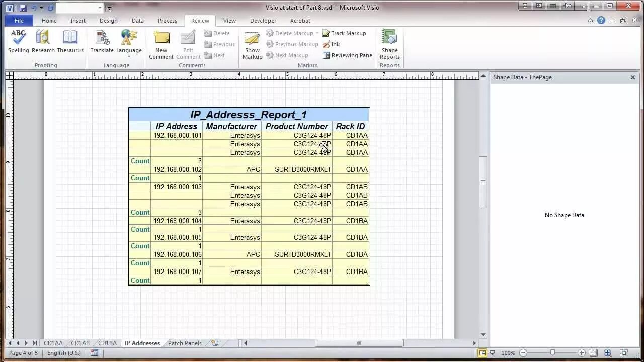Image resolution: width=644 pixels, height=362 pixels.
Task: Go to the Next comment
Action: click(214, 55)
